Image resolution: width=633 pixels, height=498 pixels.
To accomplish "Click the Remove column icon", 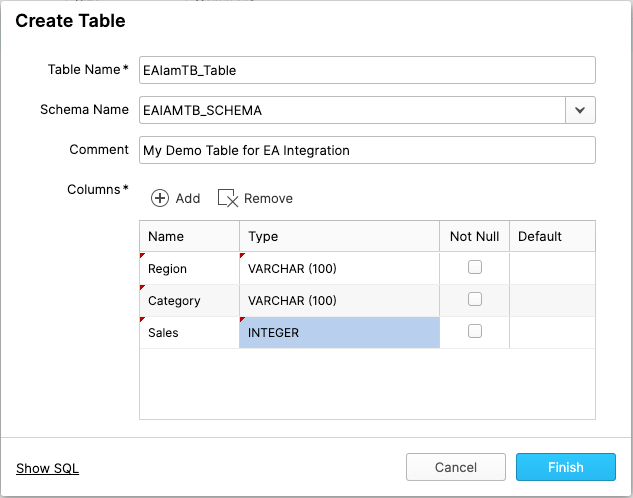I will [228, 198].
